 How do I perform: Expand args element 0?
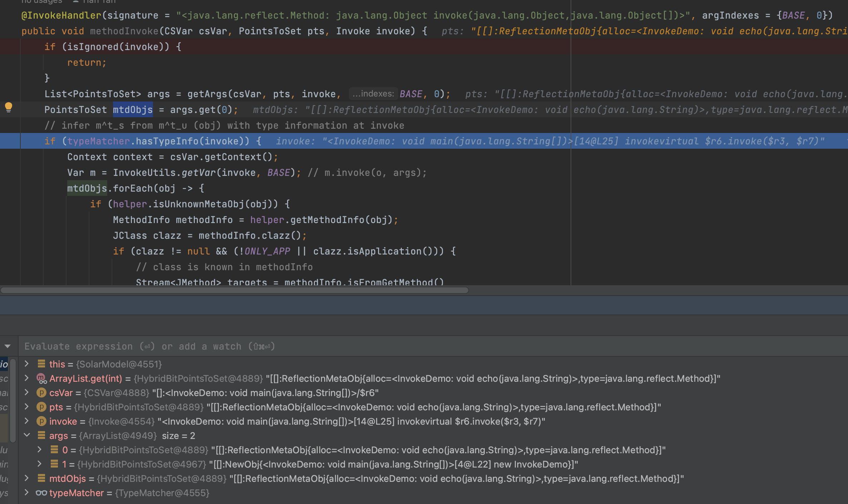(40, 450)
